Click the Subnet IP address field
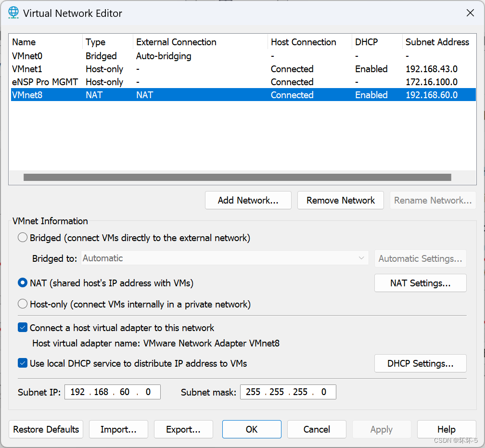 point(112,392)
